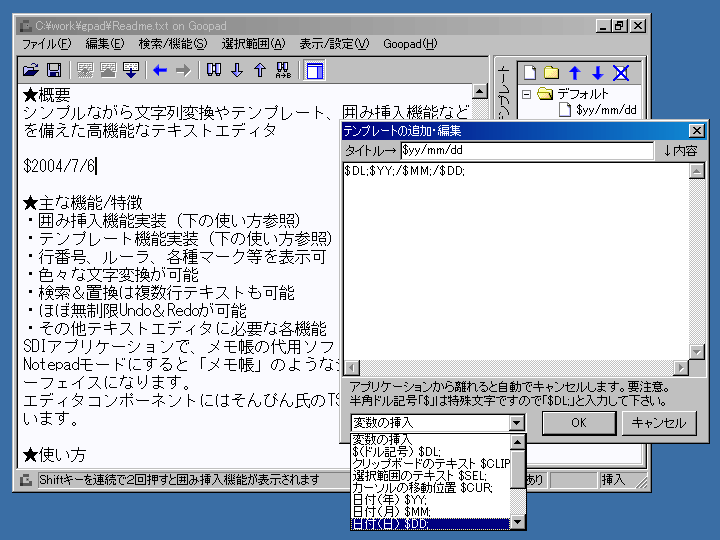Choose 選択範囲のテキスト $SEL; option
Viewport: 720px width, 540px height.
[x=431, y=476]
